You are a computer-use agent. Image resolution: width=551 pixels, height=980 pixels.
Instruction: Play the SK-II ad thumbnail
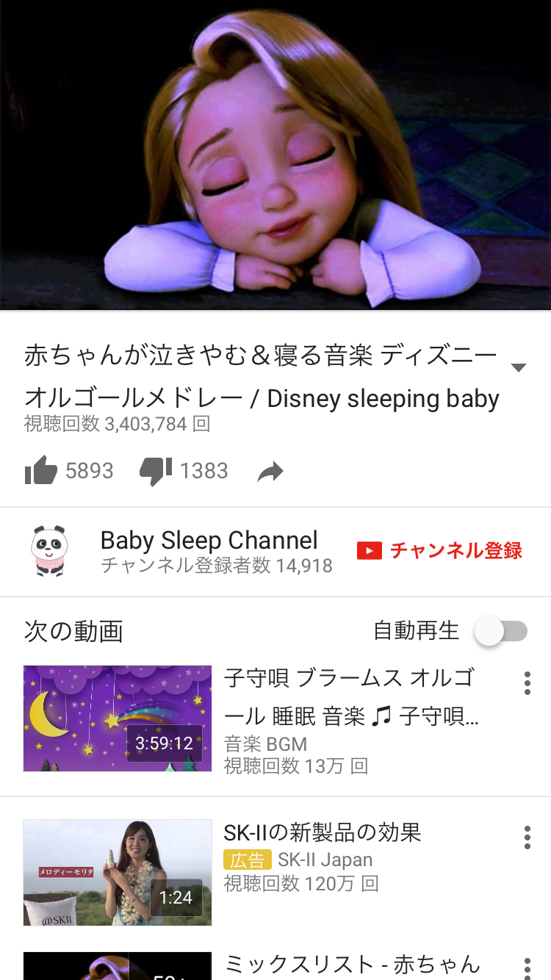(118, 873)
